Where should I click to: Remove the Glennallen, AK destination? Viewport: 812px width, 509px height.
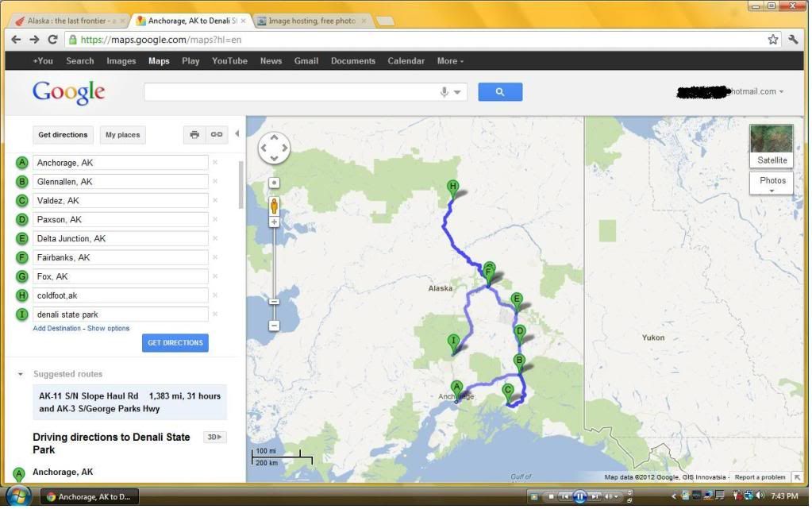click(215, 181)
